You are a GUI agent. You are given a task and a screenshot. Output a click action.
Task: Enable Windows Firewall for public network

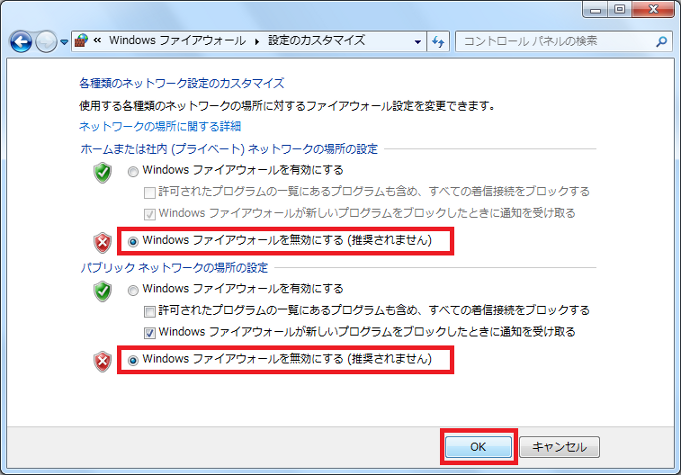134,290
